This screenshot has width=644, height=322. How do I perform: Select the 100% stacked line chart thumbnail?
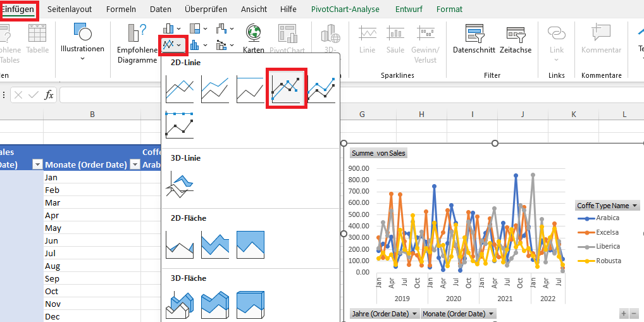pyautogui.click(x=250, y=89)
